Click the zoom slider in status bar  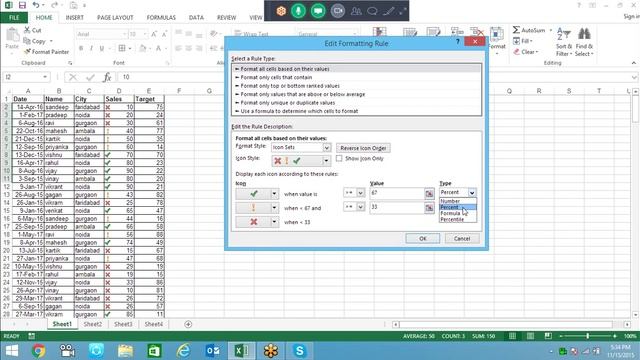click(x=587, y=336)
